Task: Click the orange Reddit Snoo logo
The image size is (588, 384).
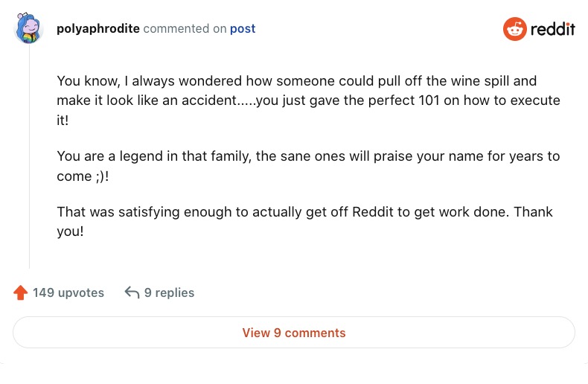Action: (x=515, y=29)
